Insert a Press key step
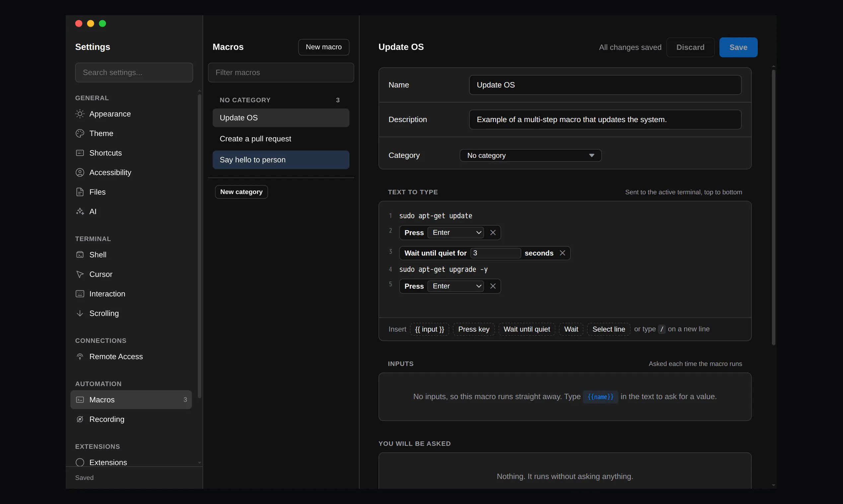 point(474,330)
